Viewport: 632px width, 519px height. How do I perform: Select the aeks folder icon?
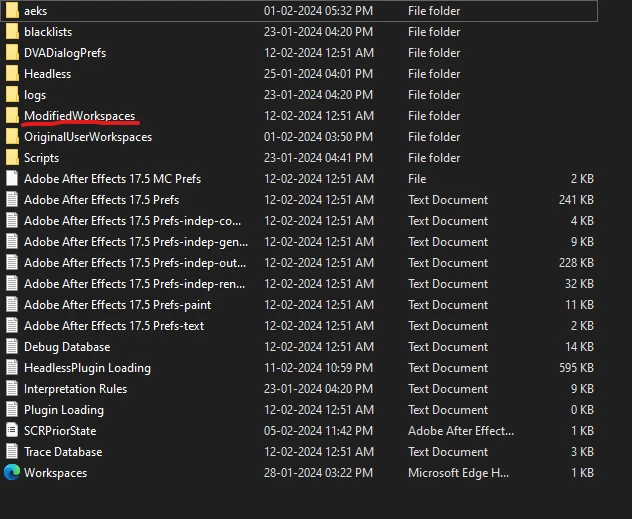click(x=12, y=10)
